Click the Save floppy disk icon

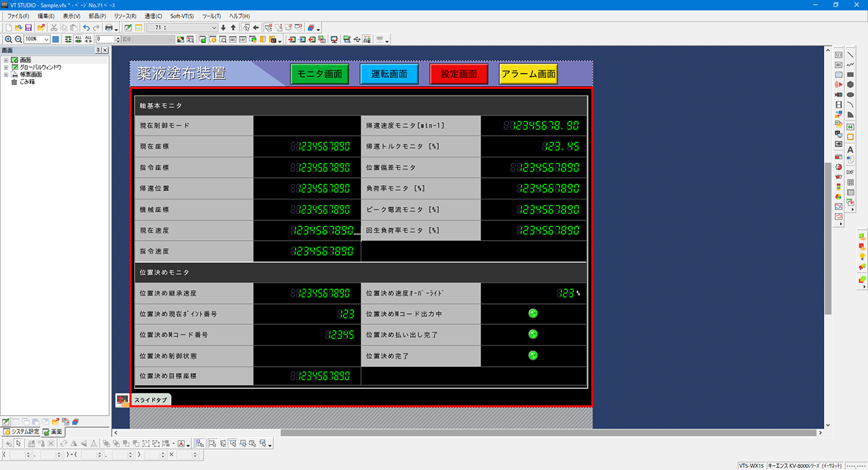point(28,28)
